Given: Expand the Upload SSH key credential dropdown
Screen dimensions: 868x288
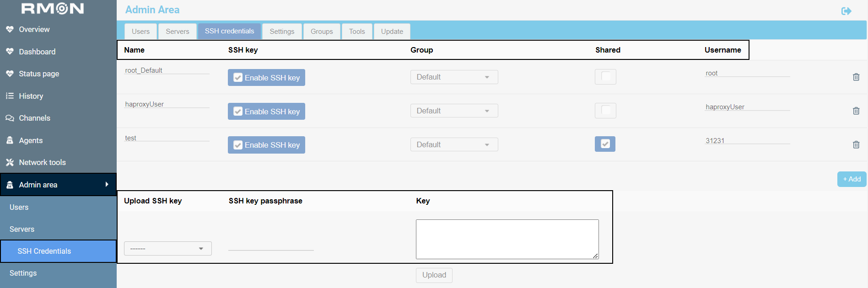Looking at the screenshot, I should coord(168,248).
